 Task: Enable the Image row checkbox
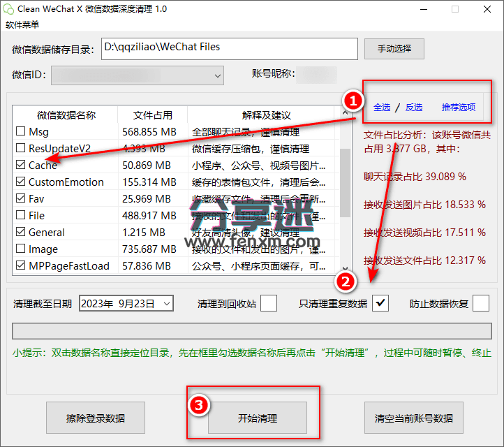[20, 249]
